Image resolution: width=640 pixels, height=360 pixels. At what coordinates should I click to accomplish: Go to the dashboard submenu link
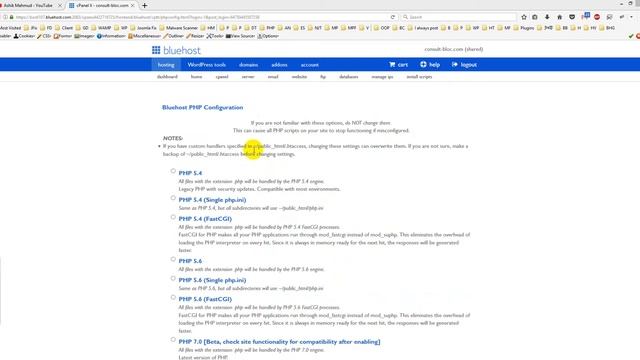pyautogui.click(x=167, y=77)
